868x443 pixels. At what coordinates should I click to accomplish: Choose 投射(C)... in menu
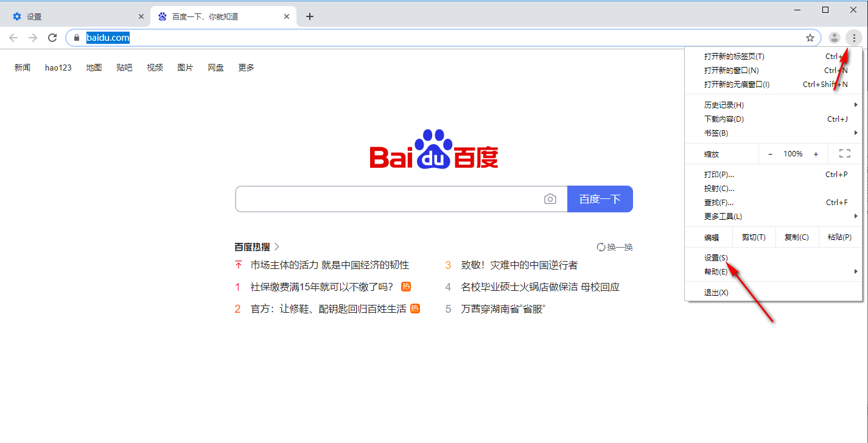tap(774, 189)
